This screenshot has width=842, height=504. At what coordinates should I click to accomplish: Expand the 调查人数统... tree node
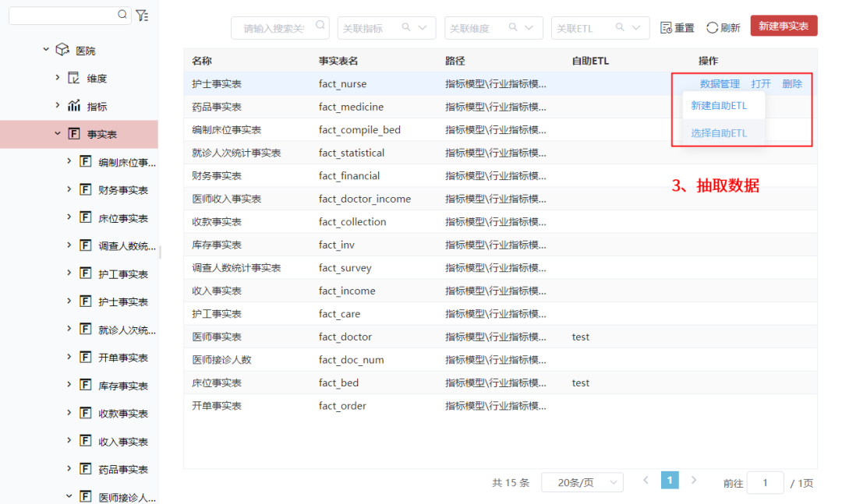pyautogui.click(x=69, y=245)
